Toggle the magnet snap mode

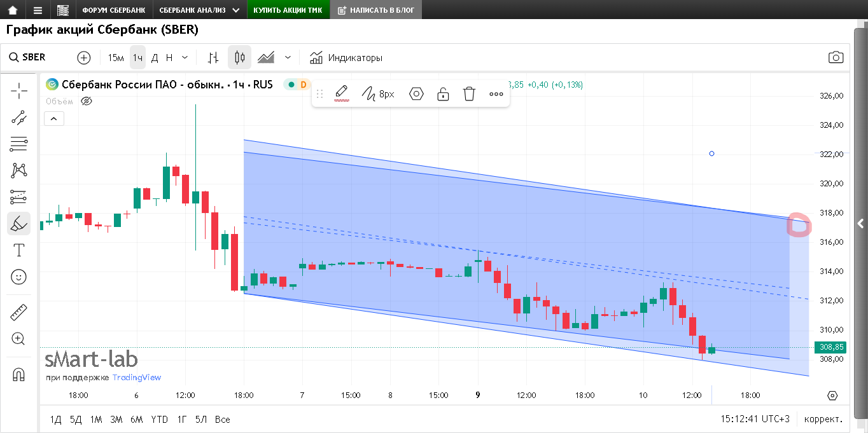(x=19, y=375)
